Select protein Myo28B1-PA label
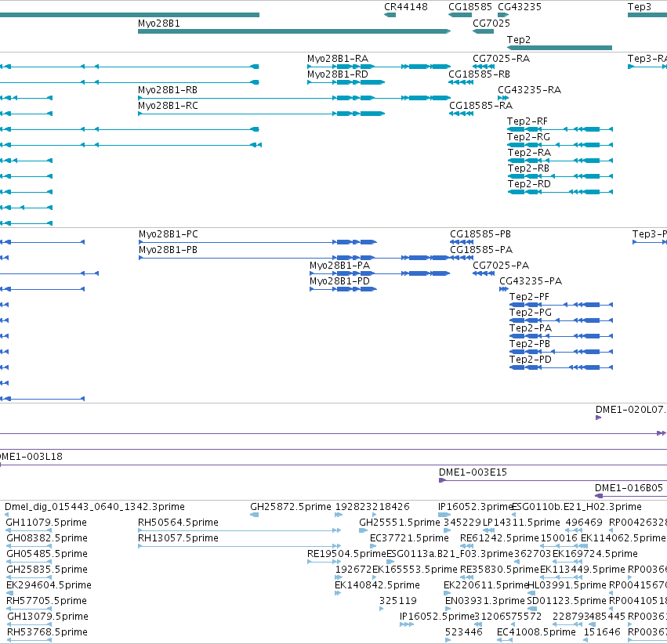The image size is (667, 644). tap(339, 266)
